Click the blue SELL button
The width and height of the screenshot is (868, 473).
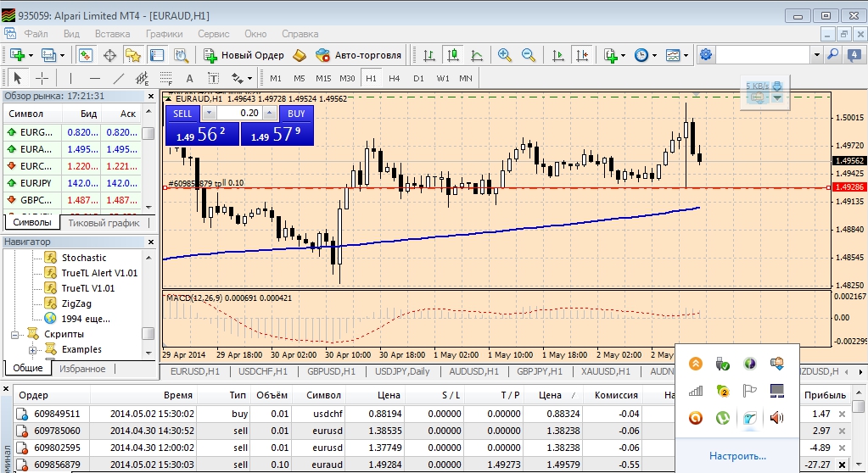point(182,114)
